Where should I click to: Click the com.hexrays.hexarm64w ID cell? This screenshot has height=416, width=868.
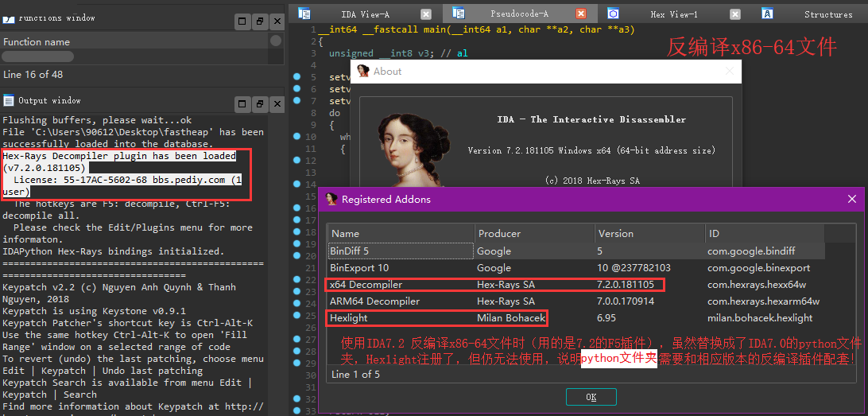pos(763,301)
